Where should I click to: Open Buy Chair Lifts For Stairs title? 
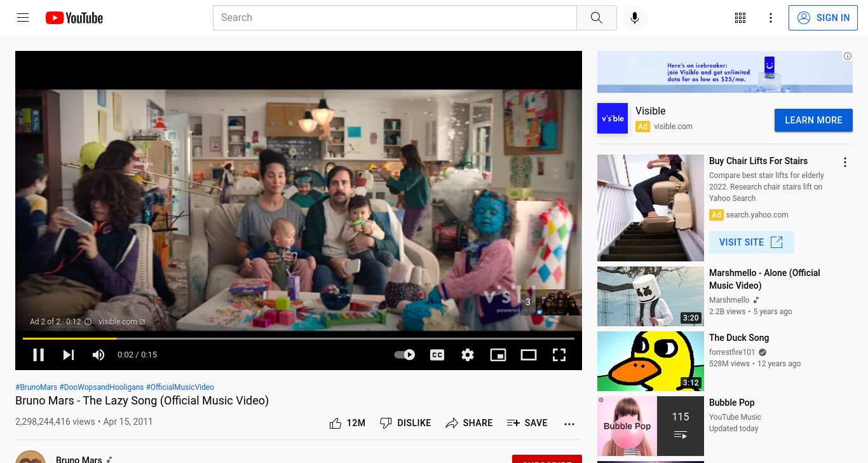758,161
